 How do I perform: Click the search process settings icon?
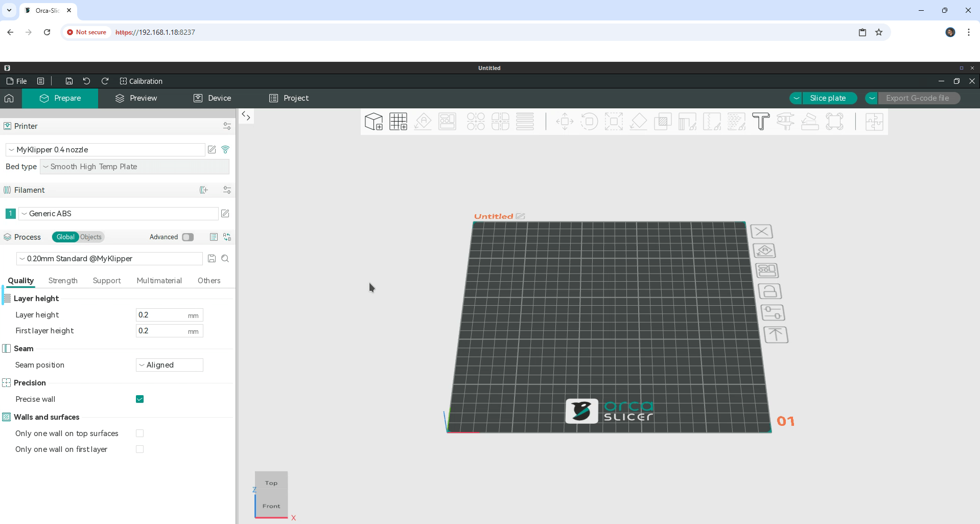point(225,259)
